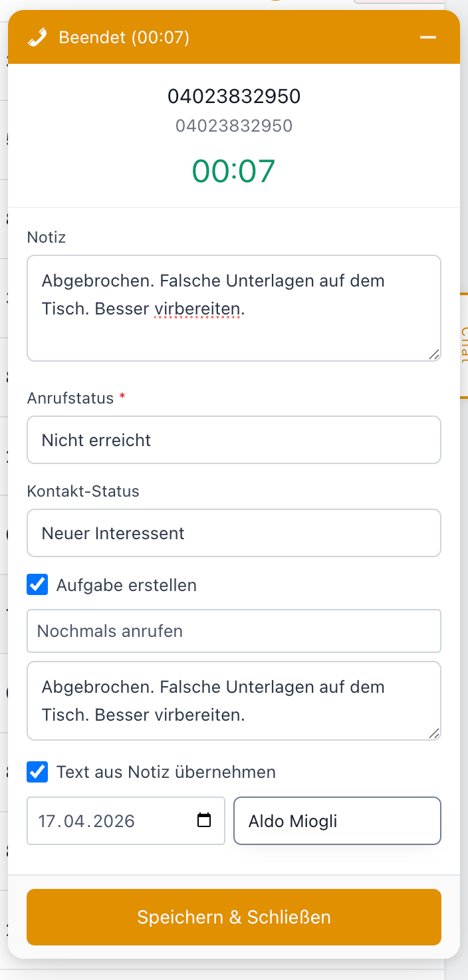Click the green 00:07 call timer
The width and height of the screenshot is (468, 980).
[x=233, y=170]
